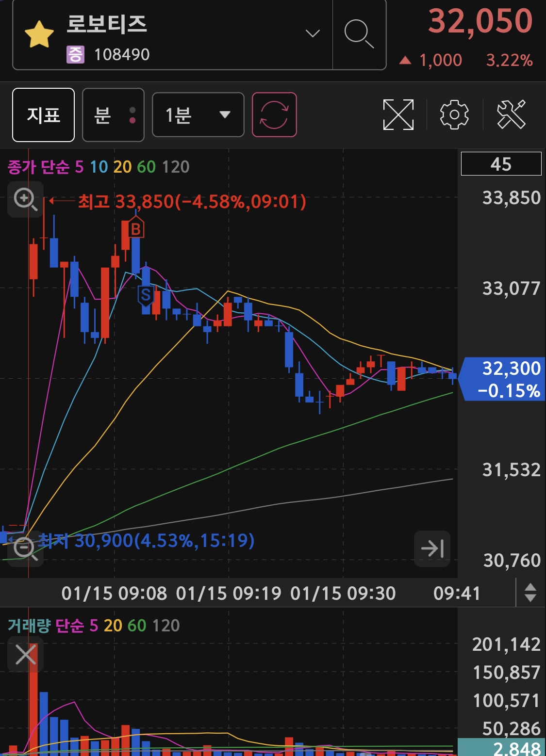The width and height of the screenshot is (546, 756).
Task: Click the 33,850 price axis label
Action: point(511,198)
